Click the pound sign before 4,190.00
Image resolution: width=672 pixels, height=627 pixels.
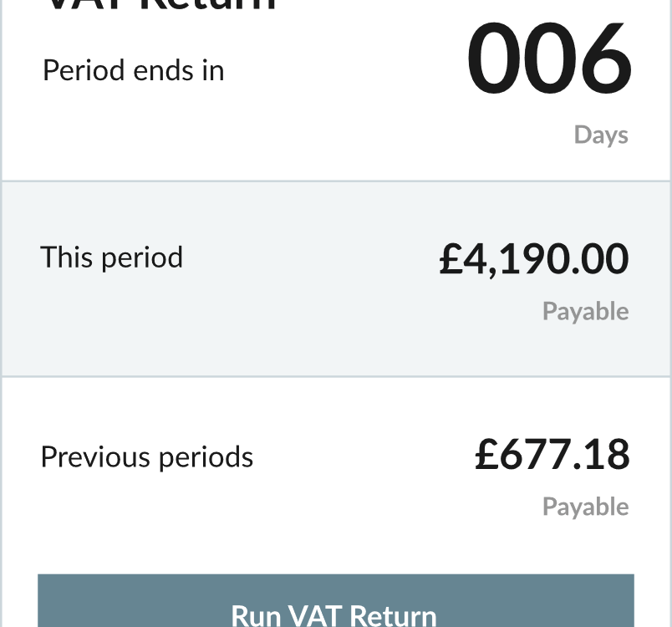(451, 258)
